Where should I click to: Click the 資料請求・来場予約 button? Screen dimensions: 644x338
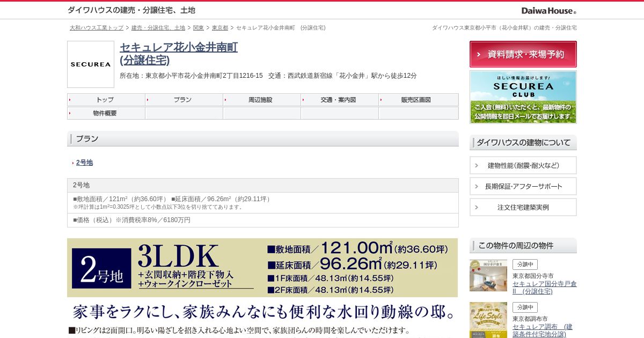[x=523, y=54]
